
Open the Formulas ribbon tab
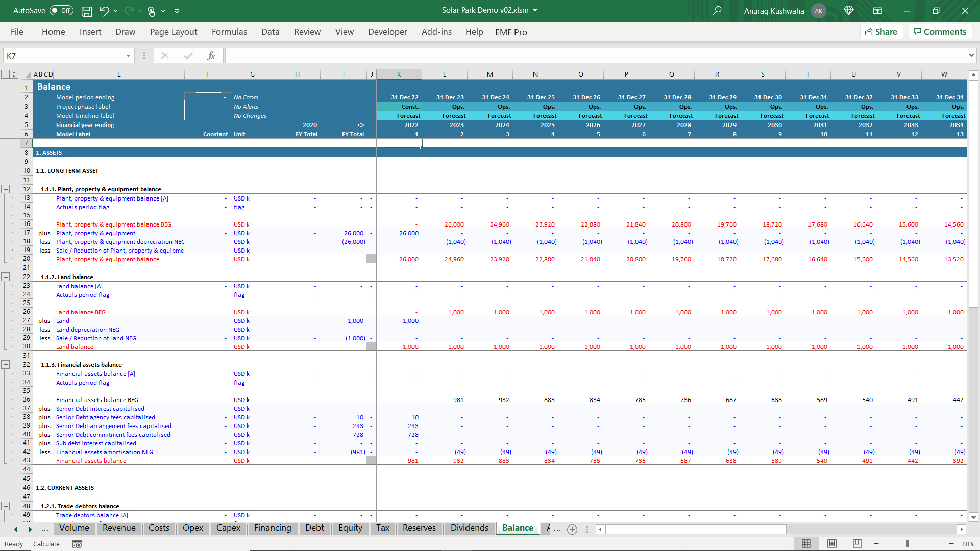[x=229, y=32]
